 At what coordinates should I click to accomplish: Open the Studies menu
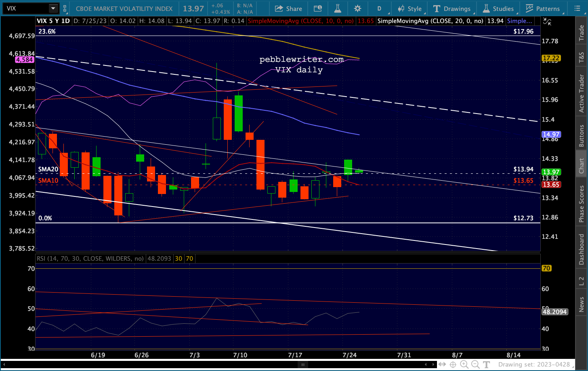coord(498,8)
